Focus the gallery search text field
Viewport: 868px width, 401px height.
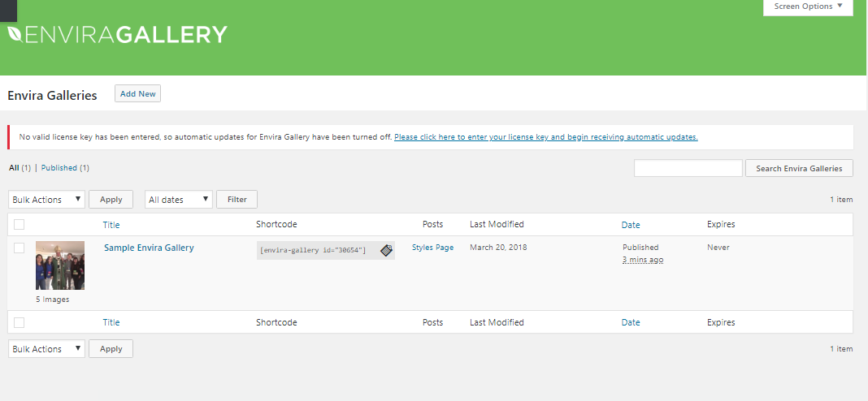click(688, 168)
